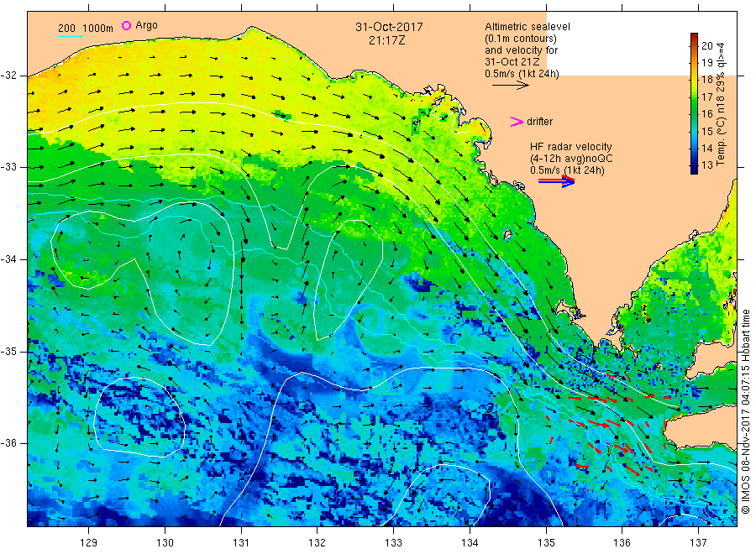The image size is (756, 554).
Task: Click the latitude axis label -32
Action: coord(8,76)
